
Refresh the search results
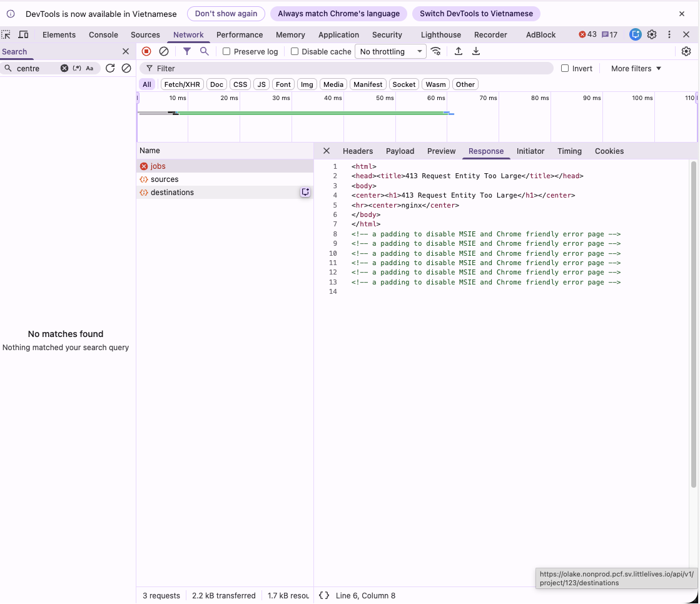click(110, 68)
